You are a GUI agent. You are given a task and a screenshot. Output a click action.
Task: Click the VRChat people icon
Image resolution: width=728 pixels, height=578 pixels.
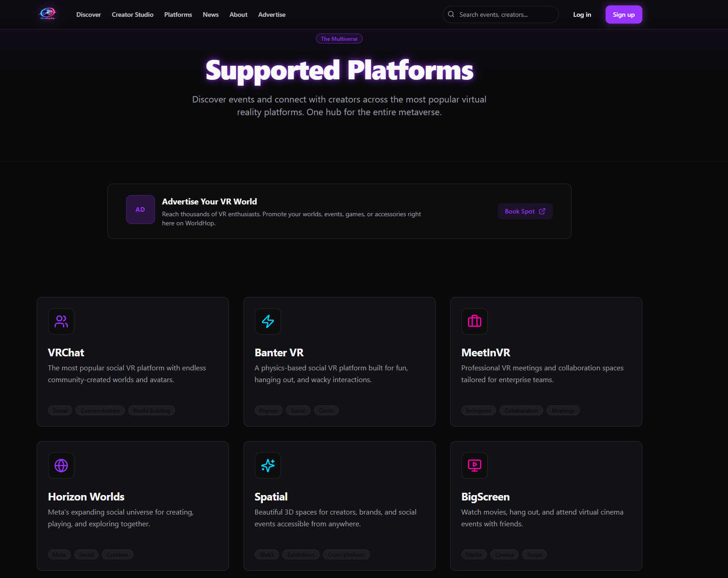[x=61, y=321]
